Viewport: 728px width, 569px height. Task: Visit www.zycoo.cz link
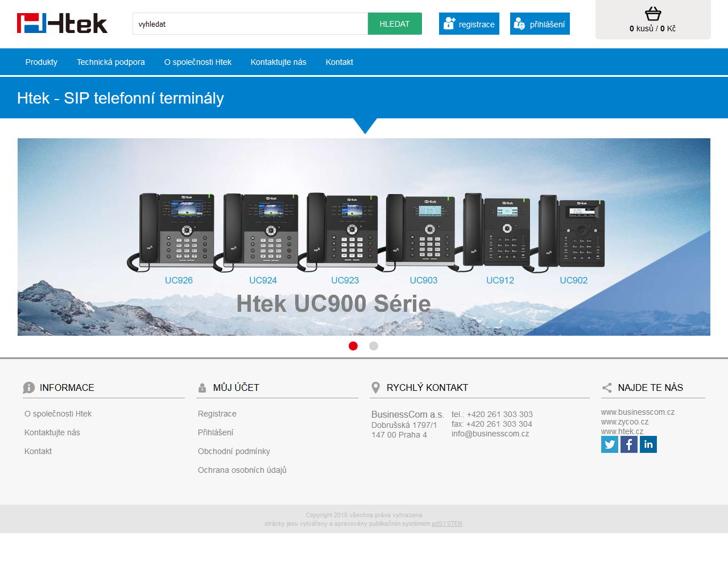(x=624, y=422)
